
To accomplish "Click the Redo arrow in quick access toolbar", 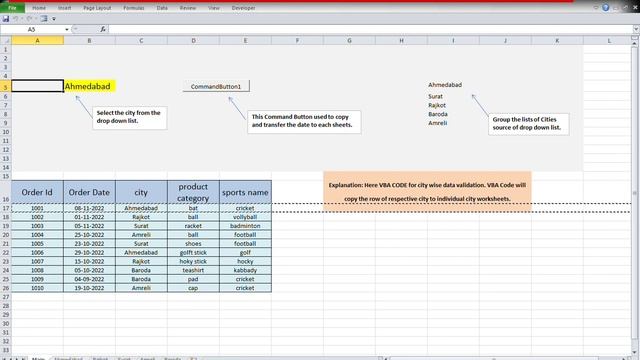I will click(x=29, y=19).
